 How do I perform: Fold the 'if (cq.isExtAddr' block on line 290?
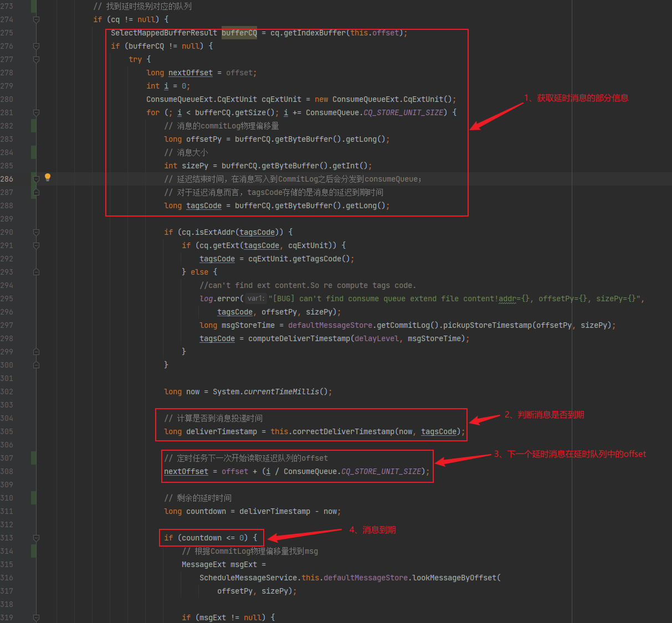(36, 232)
